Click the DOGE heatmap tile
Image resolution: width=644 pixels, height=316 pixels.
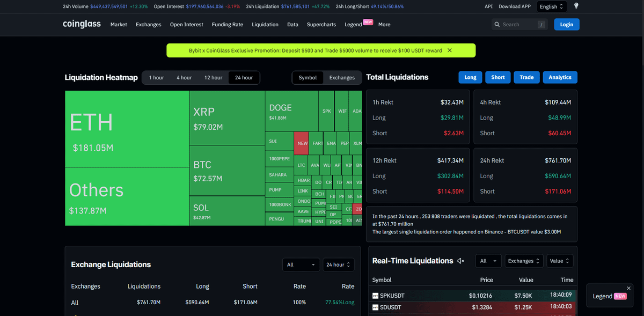[291, 111]
